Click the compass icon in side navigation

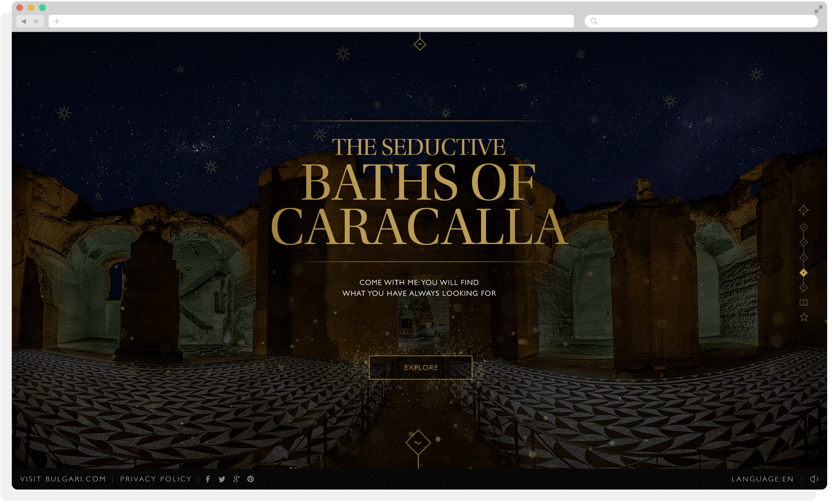(x=803, y=210)
